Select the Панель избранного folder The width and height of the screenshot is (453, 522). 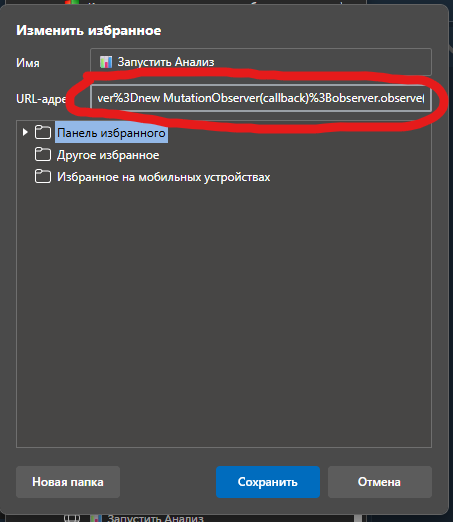tap(111, 133)
